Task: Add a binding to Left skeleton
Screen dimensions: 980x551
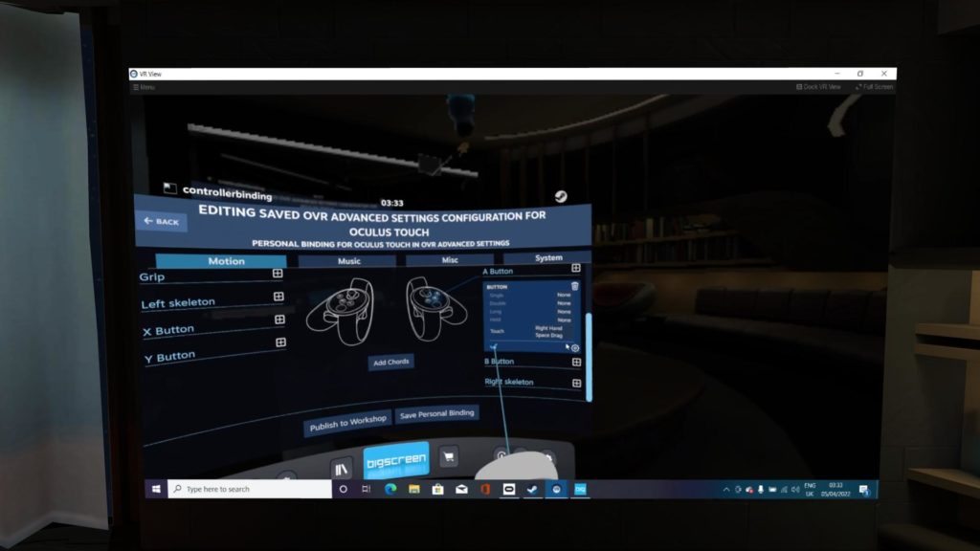Action: pyautogui.click(x=278, y=297)
